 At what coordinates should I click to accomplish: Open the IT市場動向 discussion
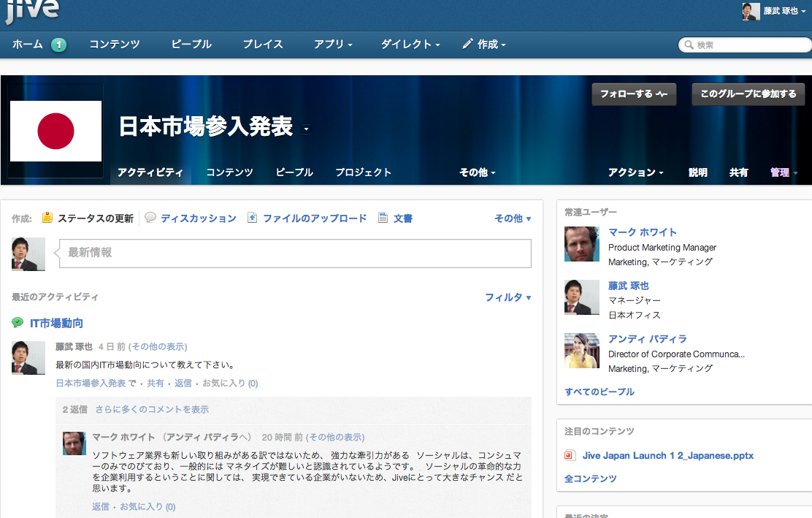[56, 323]
